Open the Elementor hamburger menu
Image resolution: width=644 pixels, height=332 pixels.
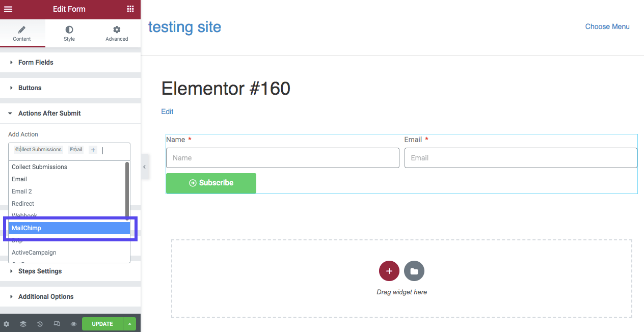[8, 9]
